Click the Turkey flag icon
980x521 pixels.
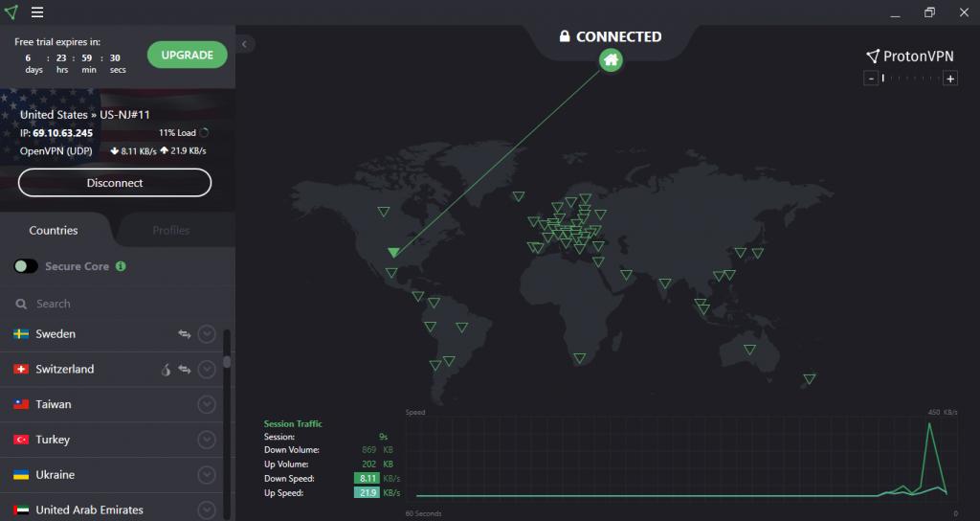21,440
